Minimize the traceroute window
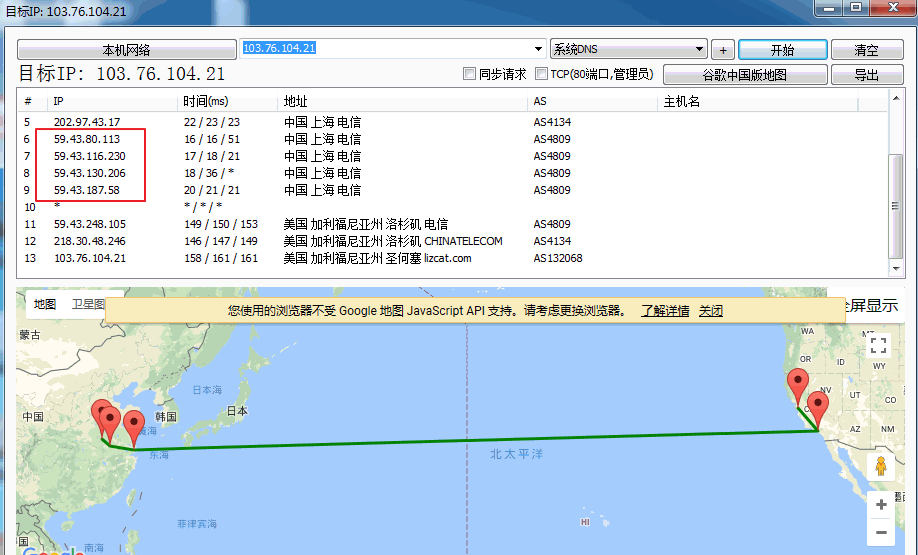The width and height of the screenshot is (918, 555). point(828,8)
